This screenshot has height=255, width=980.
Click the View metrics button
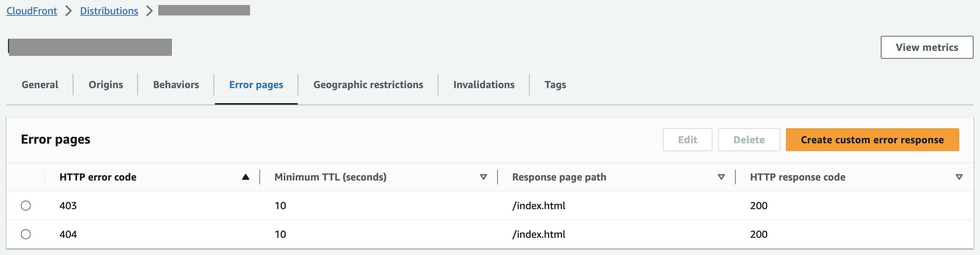926,47
